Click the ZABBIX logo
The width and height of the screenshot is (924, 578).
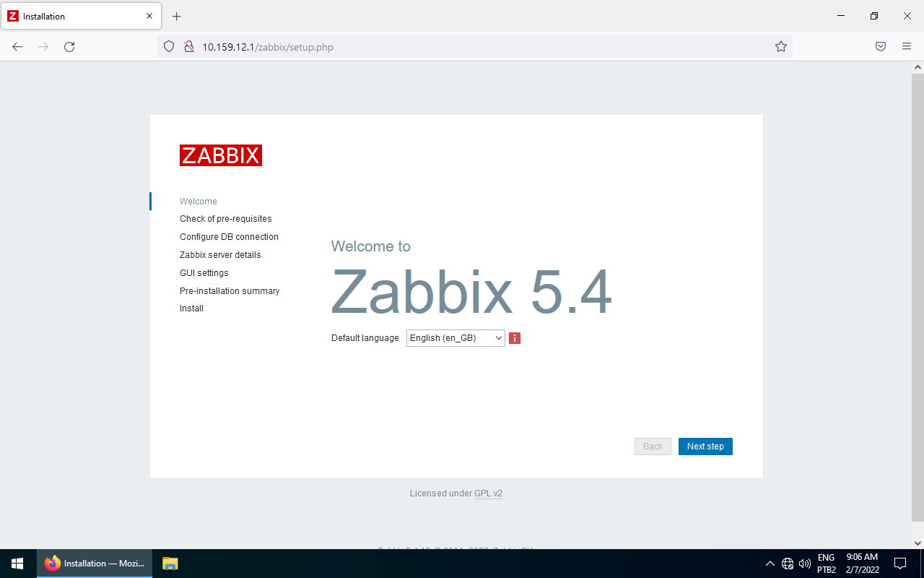click(221, 155)
